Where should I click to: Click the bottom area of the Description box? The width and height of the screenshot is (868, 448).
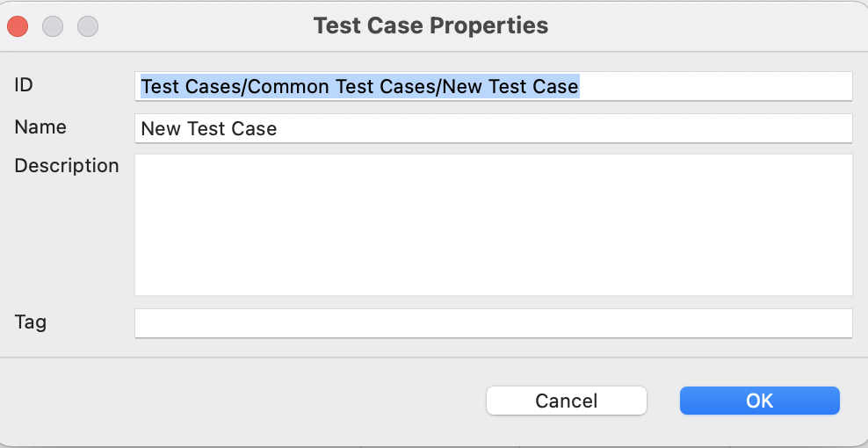pos(492,279)
